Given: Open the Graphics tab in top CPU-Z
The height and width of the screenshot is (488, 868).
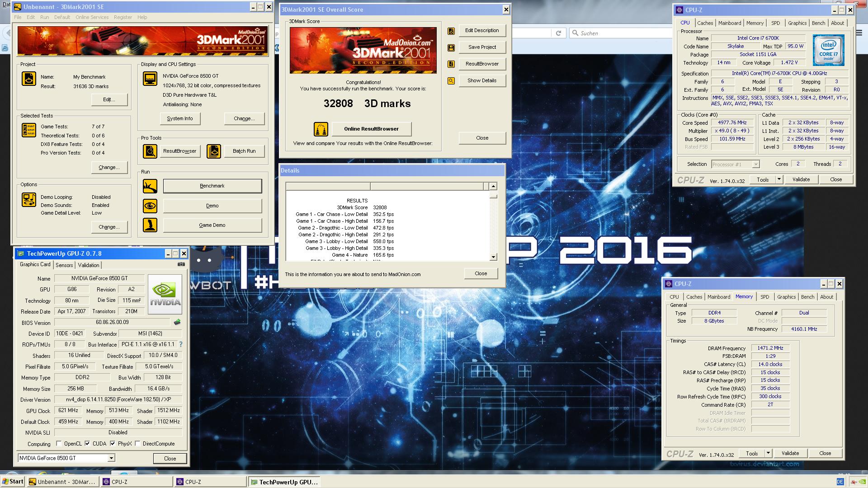Looking at the screenshot, I should [x=797, y=23].
